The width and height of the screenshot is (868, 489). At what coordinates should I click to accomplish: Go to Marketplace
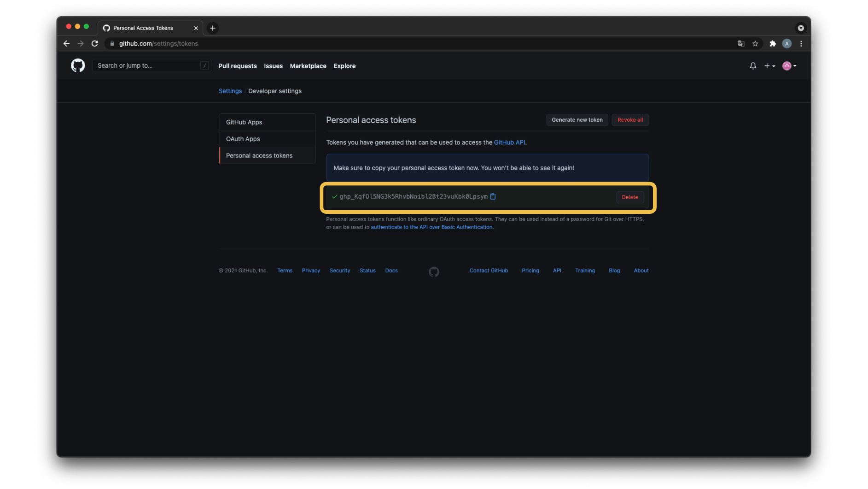tap(308, 66)
